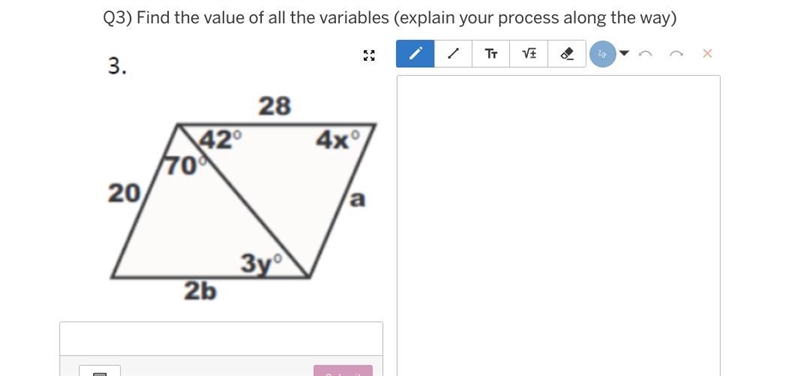Click the 42° angle label in diagram
Viewport: 800px width, 376px height.
pyautogui.click(x=220, y=140)
